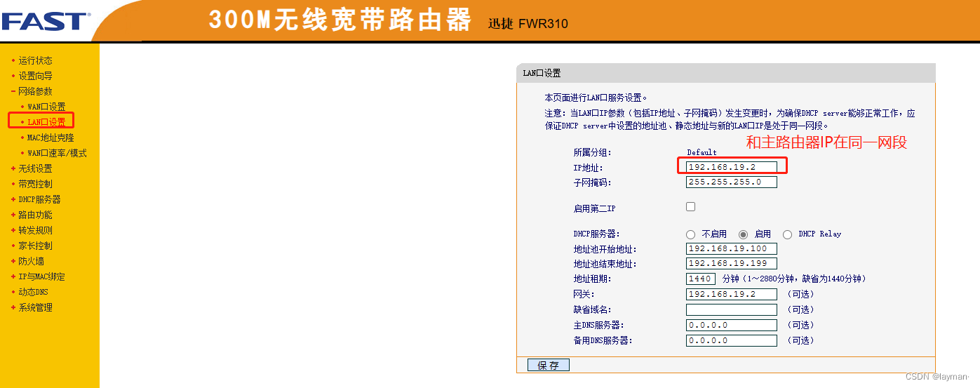Screen dimensions: 980x388
Task: Open 家长控制 page
Action: pos(35,246)
